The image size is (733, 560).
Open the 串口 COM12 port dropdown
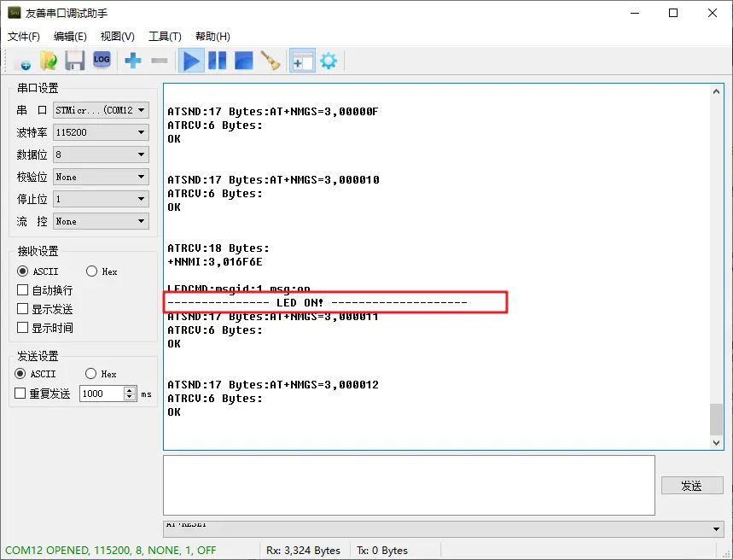(101, 110)
